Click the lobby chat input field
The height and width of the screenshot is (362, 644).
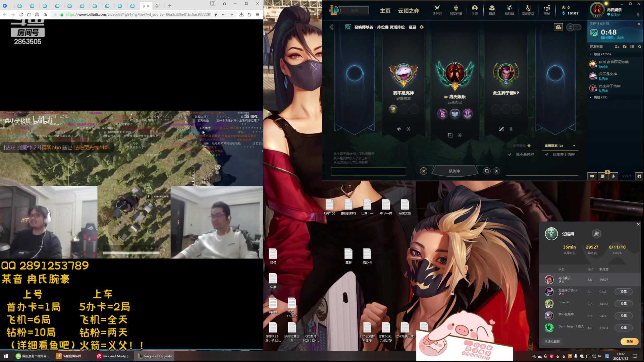[x=368, y=172]
